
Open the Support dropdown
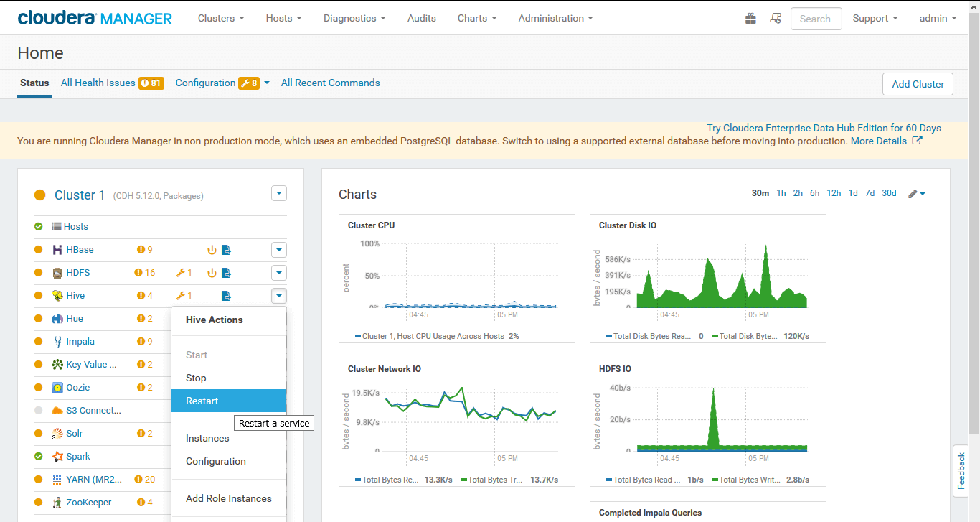coord(875,18)
